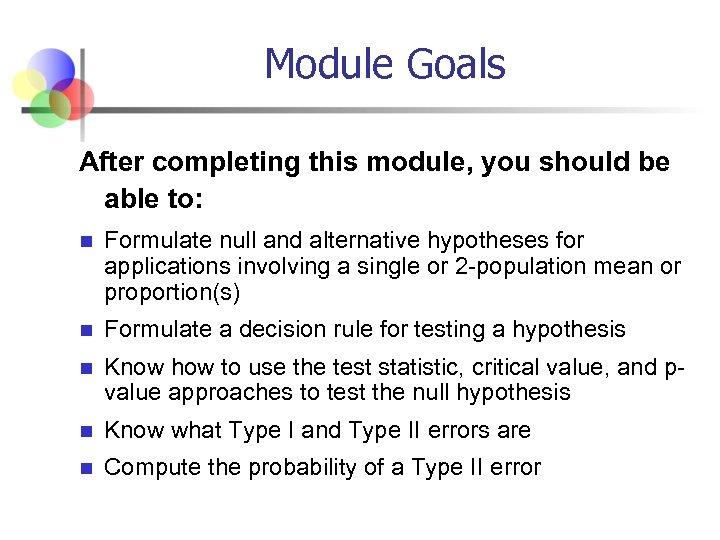The width and height of the screenshot is (720, 540).
Task: Click the "After completing this module" heading line
Action: tap(374, 162)
